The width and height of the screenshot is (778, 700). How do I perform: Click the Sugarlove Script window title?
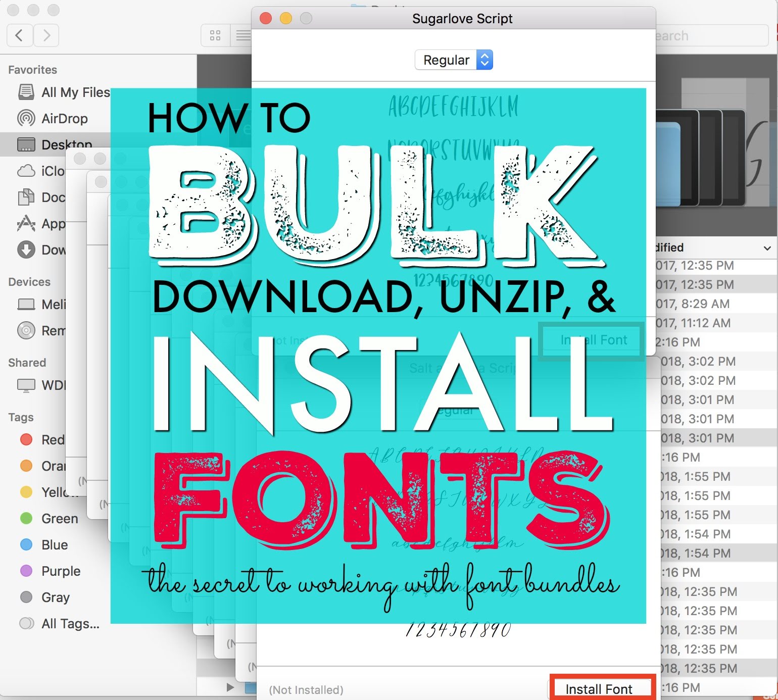point(462,19)
